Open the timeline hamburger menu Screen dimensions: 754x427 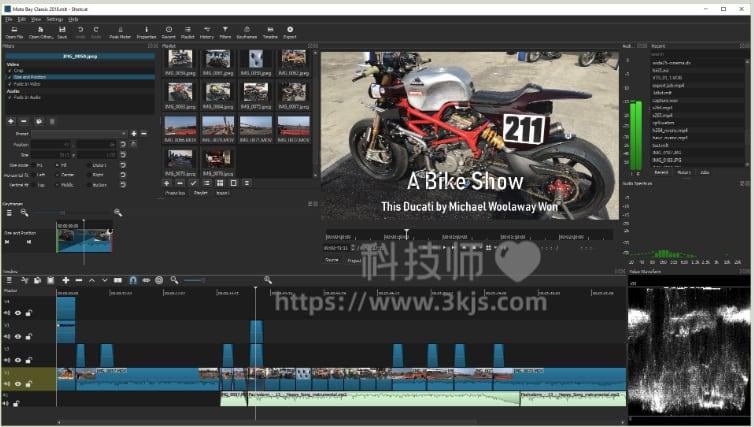(x=9, y=280)
